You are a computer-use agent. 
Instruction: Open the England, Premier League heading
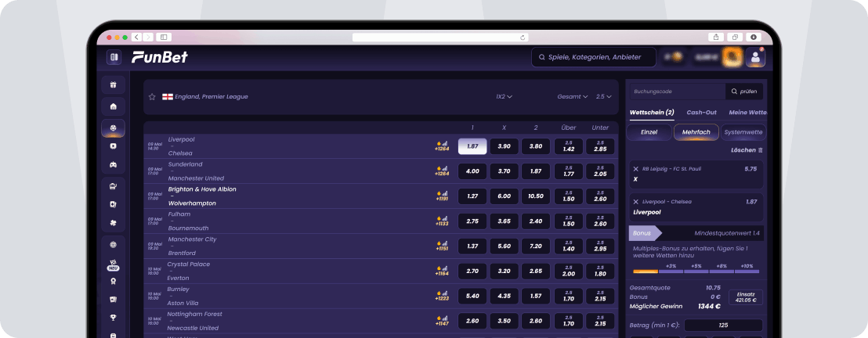[211, 97]
